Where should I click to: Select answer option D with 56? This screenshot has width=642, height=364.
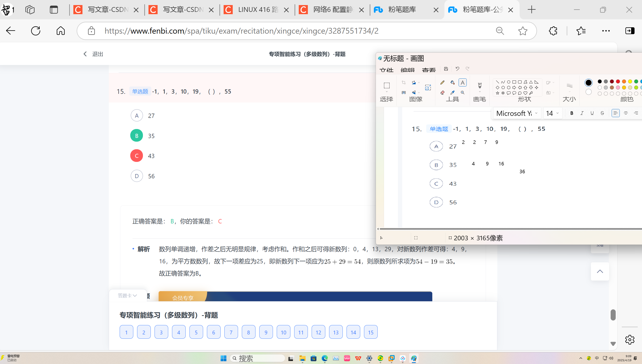[x=137, y=176]
